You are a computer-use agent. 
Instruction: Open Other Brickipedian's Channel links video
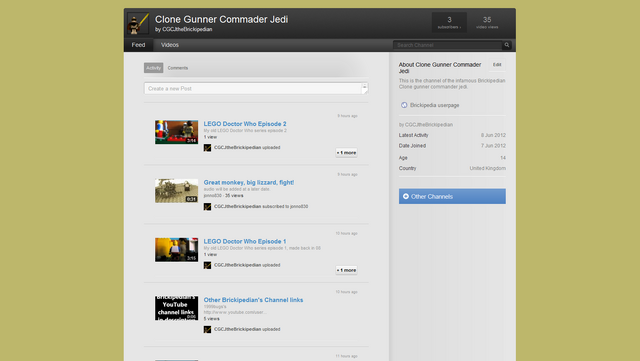253,300
